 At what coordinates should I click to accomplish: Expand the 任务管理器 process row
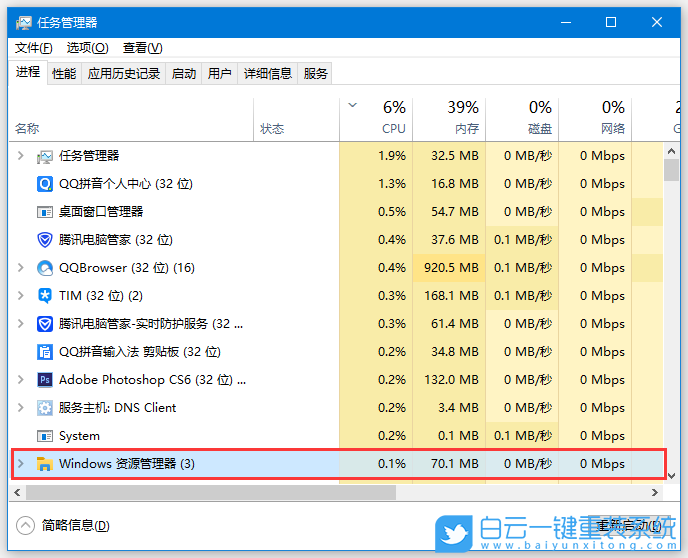(x=21, y=156)
